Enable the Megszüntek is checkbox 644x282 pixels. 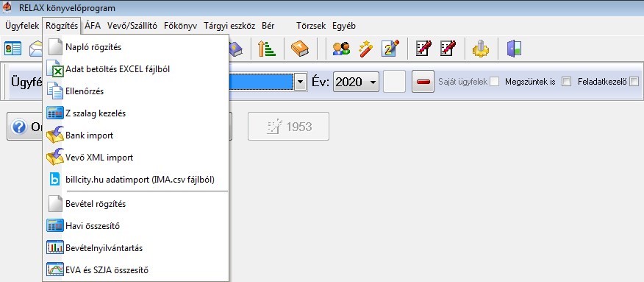point(566,82)
